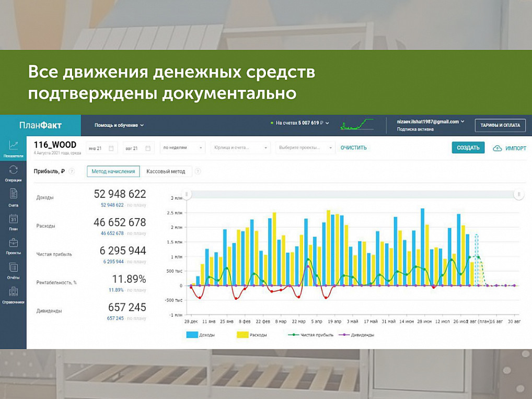
Task: Click the dashed planned bar for авг
Action: pos(477,260)
